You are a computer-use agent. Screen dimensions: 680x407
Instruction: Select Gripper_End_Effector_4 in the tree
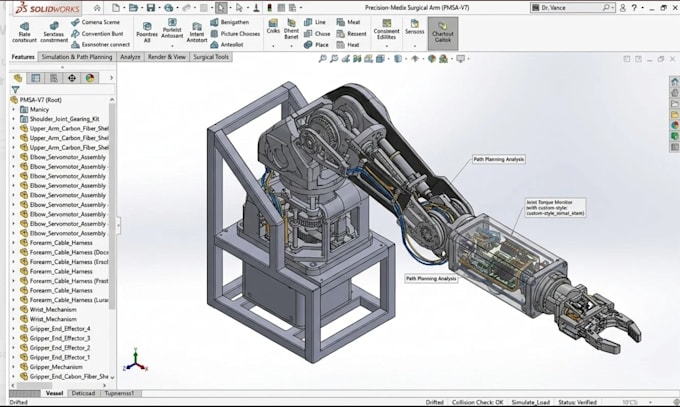pos(60,328)
